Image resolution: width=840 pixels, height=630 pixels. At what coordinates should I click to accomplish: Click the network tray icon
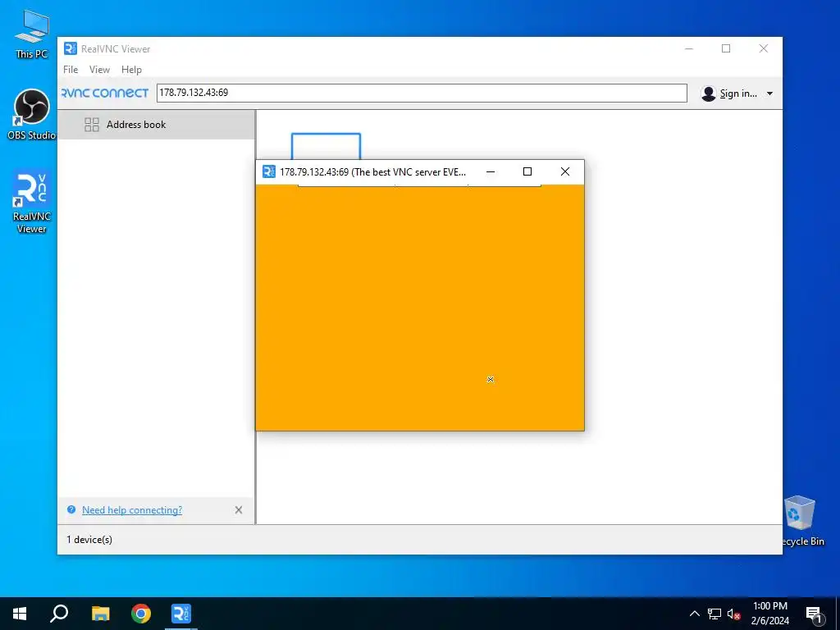[x=714, y=614]
